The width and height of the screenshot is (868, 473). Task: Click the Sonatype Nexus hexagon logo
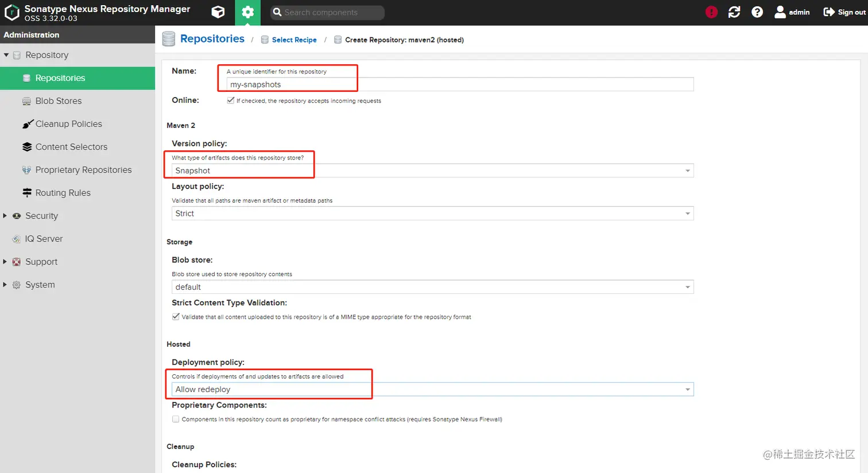[x=12, y=12]
